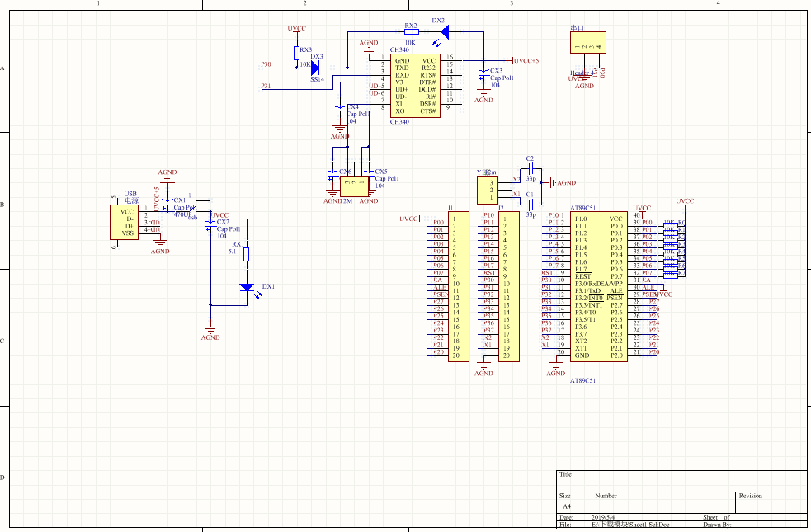Click the CTS# pin label on CH340

[427, 111]
